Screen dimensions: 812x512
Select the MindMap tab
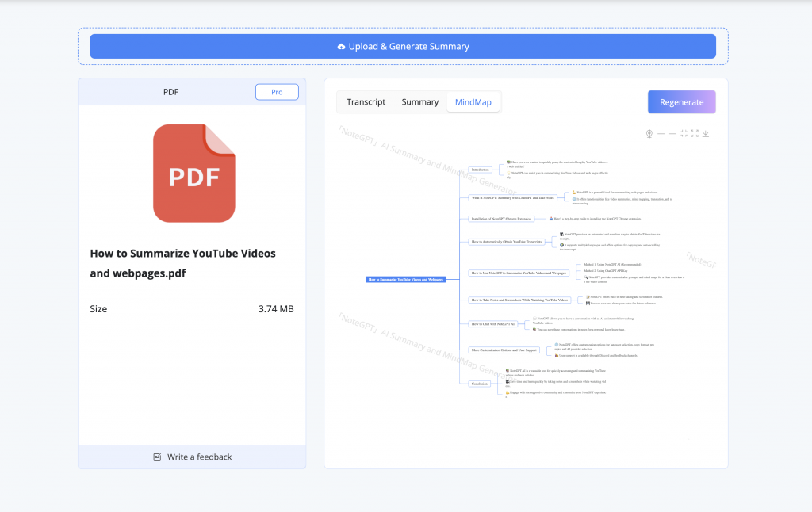click(473, 102)
